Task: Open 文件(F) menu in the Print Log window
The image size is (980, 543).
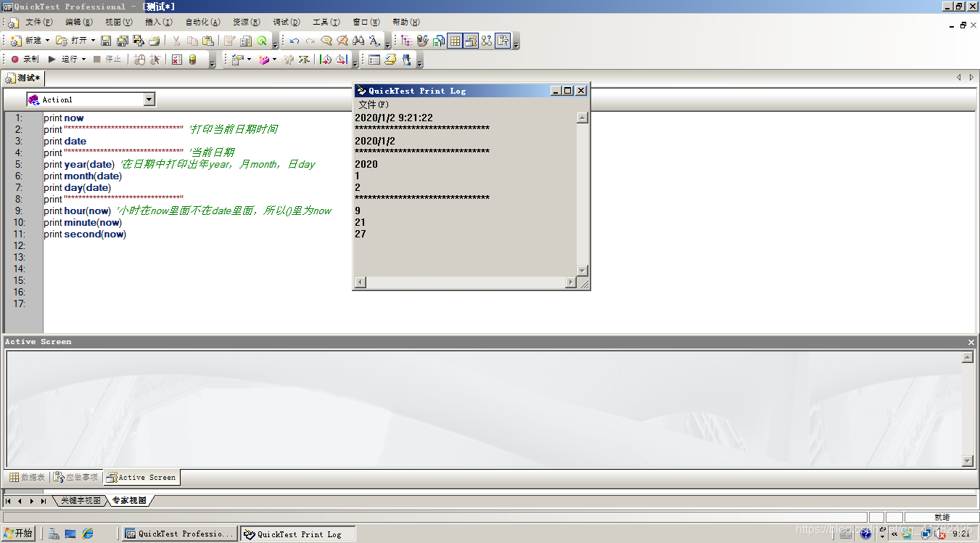Action: tap(374, 105)
